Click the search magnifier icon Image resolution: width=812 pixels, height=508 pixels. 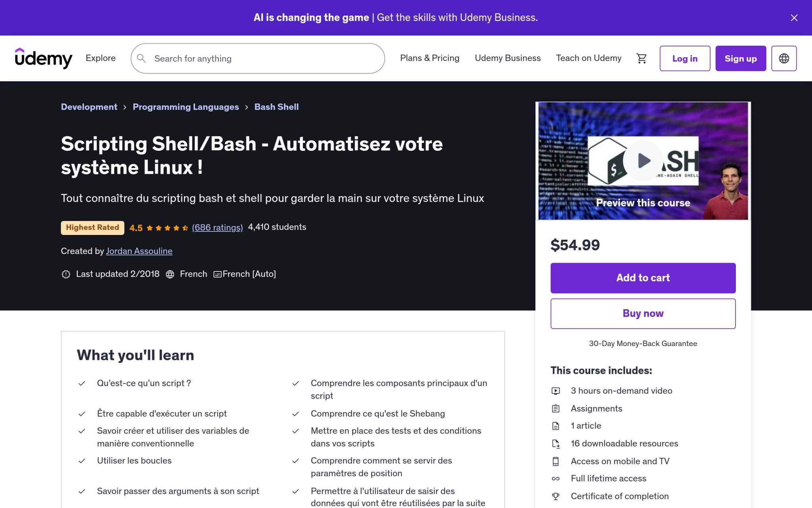[142, 58]
